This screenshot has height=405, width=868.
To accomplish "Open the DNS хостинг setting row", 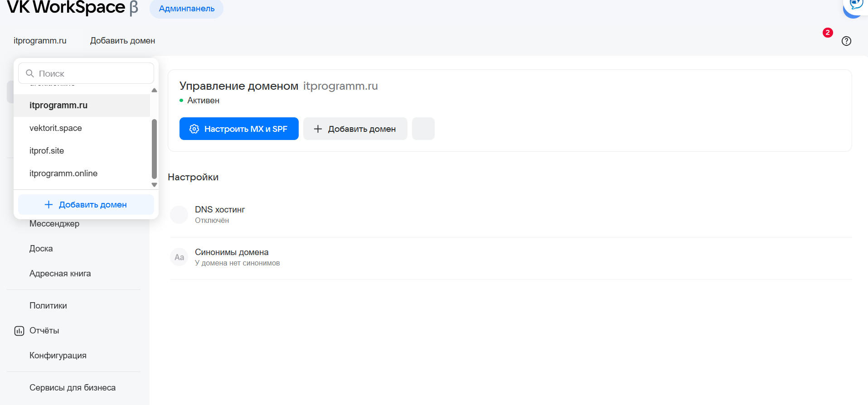I will [511, 215].
